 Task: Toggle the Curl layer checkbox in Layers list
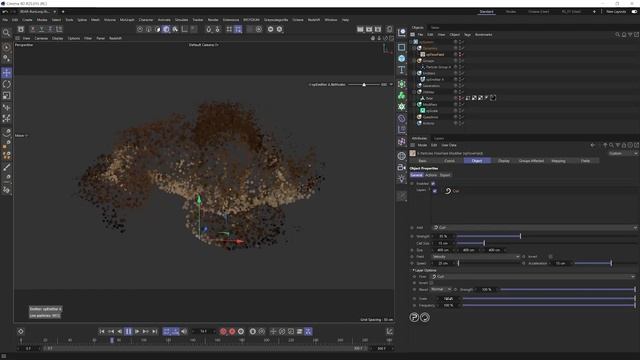tap(435, 191)
